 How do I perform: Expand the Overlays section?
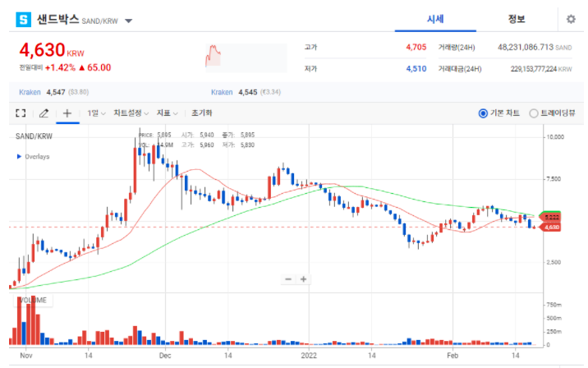20,156
